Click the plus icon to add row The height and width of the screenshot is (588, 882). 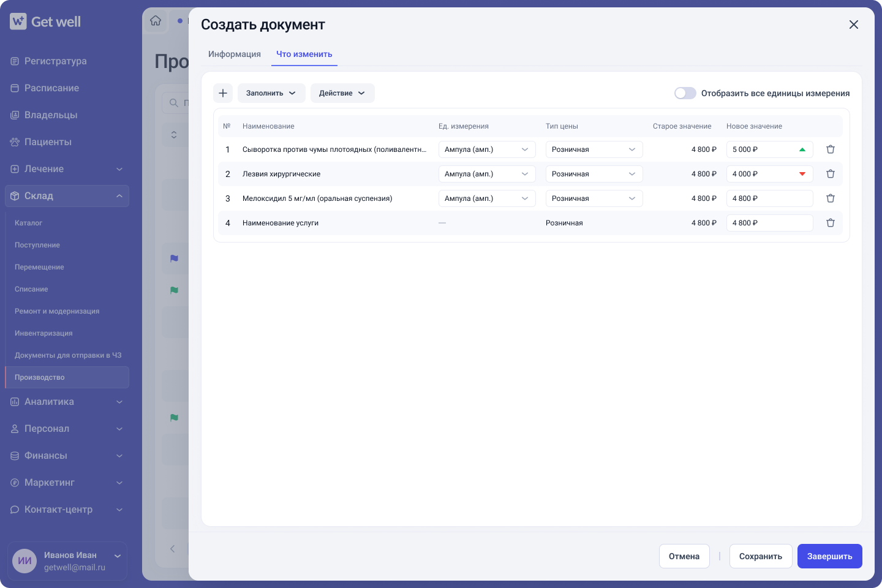(223, 93)
